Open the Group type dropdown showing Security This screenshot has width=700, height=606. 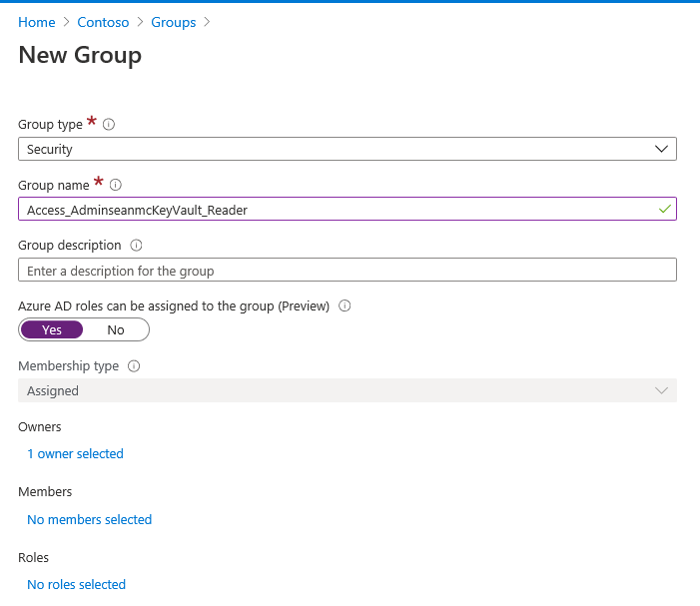click(x=347, y=149)
